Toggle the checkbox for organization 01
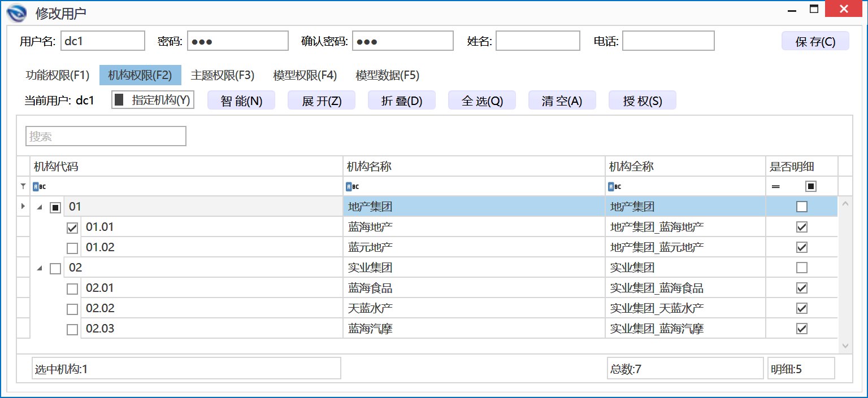This screenshot has height=398, width=868. pyautogui.click(x=55, y=208)
